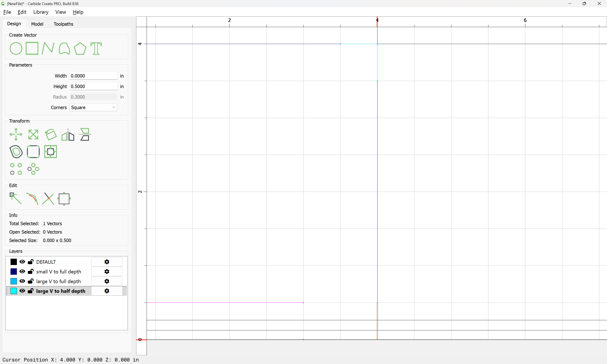607x364 pixels.
Task: Choose the Polyline drawing tool
Action: [x=48, y=48]
